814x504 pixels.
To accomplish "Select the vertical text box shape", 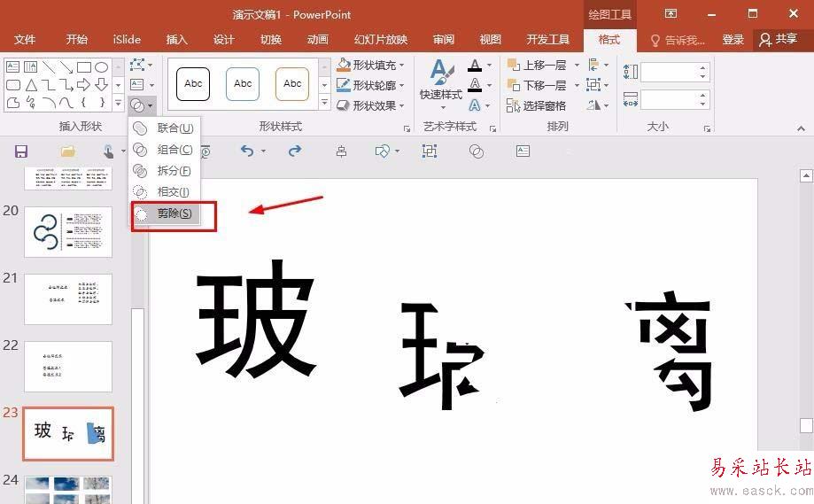I will tap(30, 66).
